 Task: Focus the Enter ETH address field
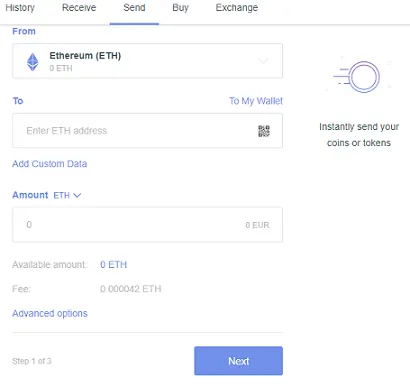[147, 130]
